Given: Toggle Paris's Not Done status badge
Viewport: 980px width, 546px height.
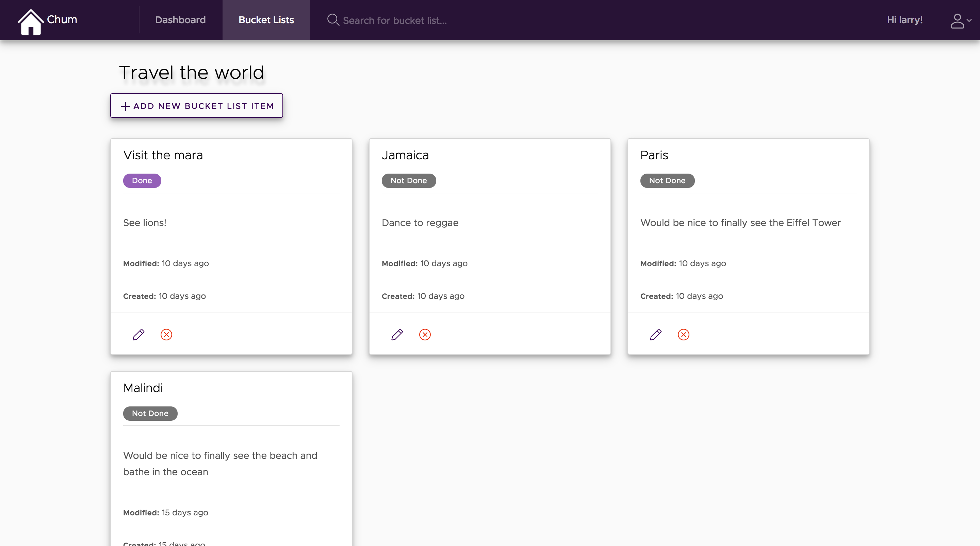Looking at the screenshot, I should (x=667, y=180).
